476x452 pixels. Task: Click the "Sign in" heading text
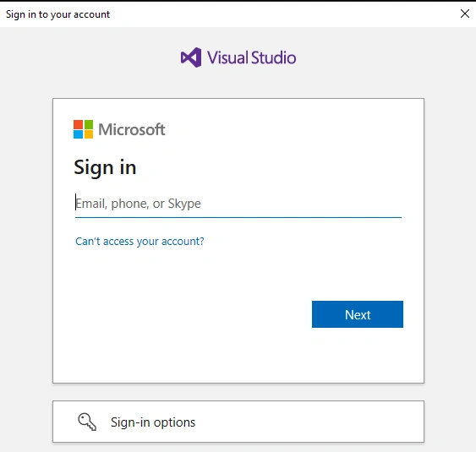point(105,167)
